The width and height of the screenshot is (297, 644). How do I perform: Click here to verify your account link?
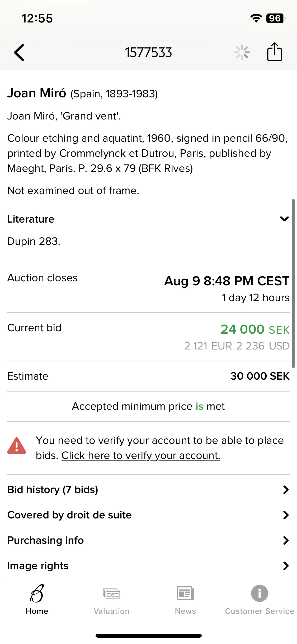(x=141, y=456)
